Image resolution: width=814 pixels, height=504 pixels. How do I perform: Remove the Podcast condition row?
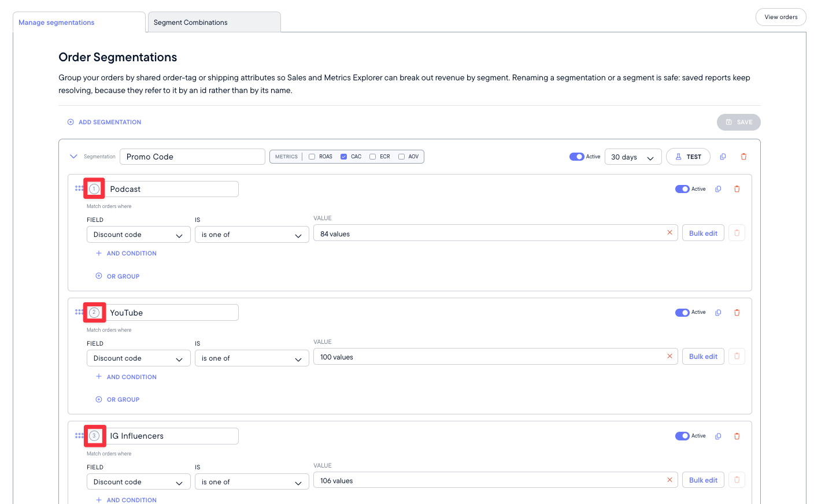click(737, 233)
